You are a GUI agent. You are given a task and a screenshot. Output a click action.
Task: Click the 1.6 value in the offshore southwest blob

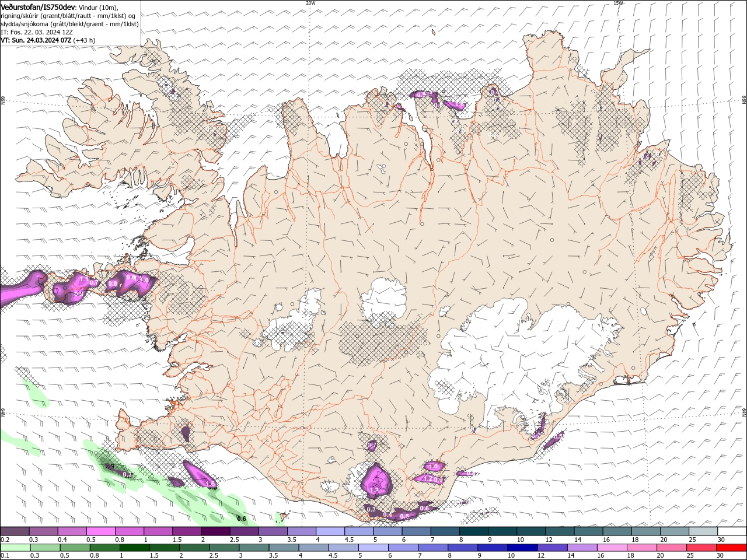[x=211, y=484]
